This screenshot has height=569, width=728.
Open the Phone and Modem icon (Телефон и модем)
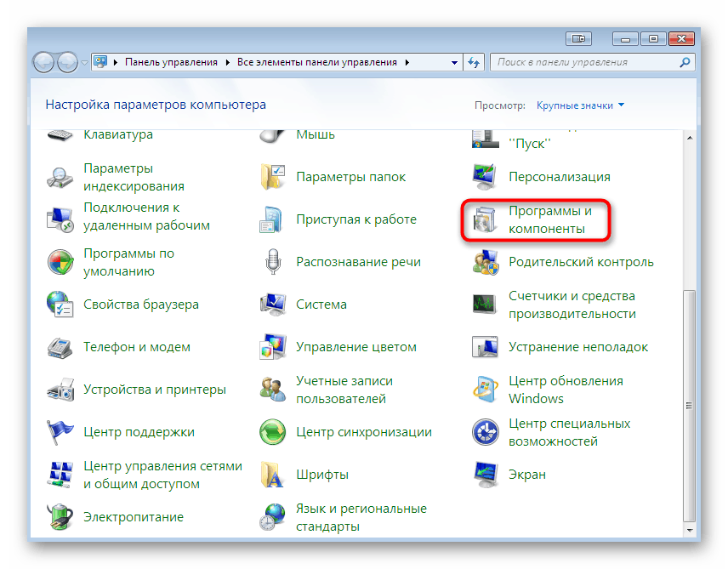[60, 347]
